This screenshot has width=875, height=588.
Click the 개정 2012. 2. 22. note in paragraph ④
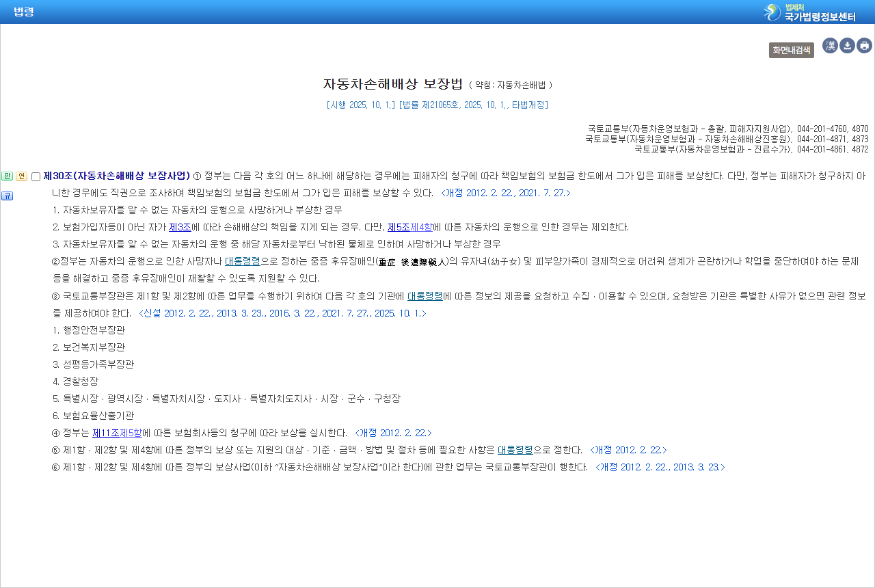click(x=394, y=433)
